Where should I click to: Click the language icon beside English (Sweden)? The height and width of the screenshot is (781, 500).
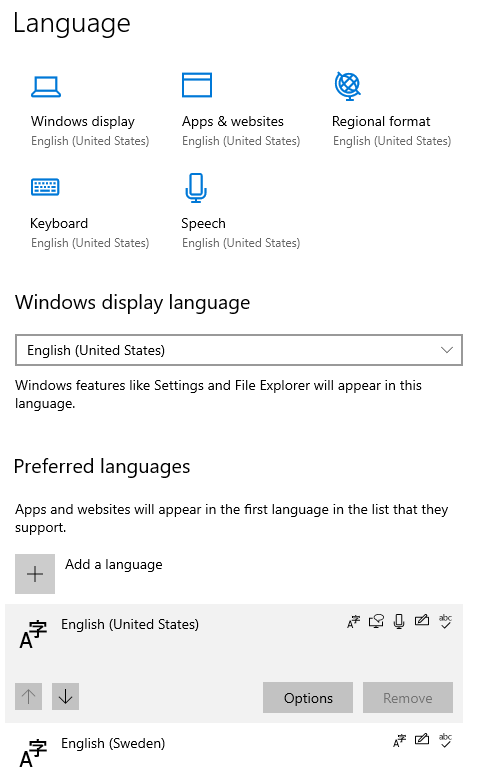pos(33,753)
